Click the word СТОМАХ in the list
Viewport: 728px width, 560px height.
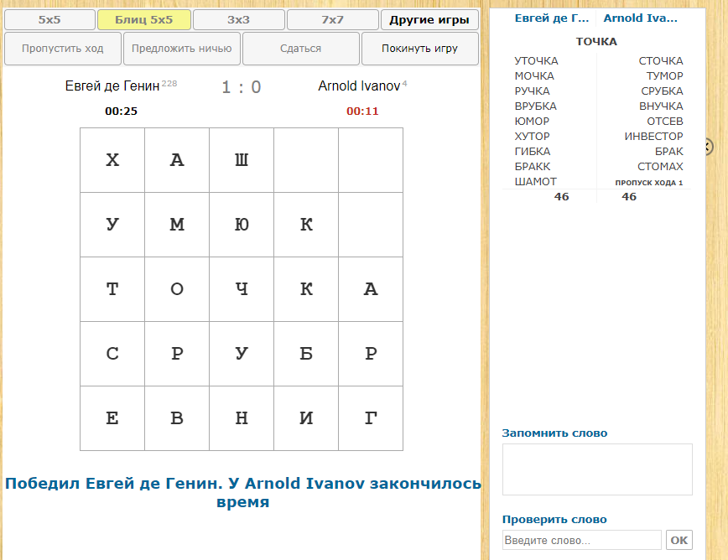pyautogui.click(x=660, y=167)
